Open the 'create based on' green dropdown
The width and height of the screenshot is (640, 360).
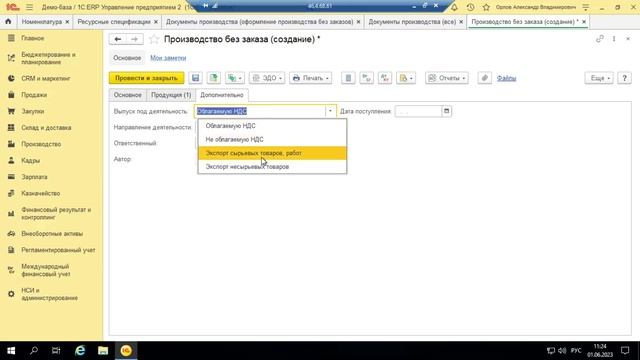tap(235, 78)
